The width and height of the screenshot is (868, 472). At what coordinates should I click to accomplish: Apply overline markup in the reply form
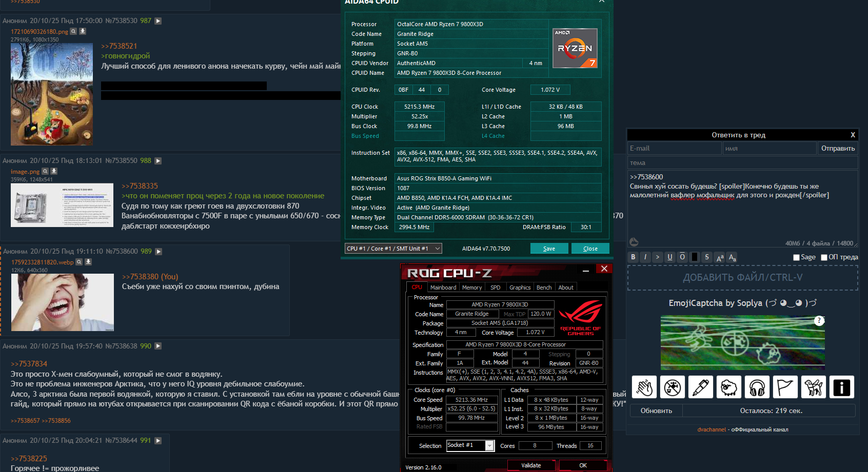682,257
